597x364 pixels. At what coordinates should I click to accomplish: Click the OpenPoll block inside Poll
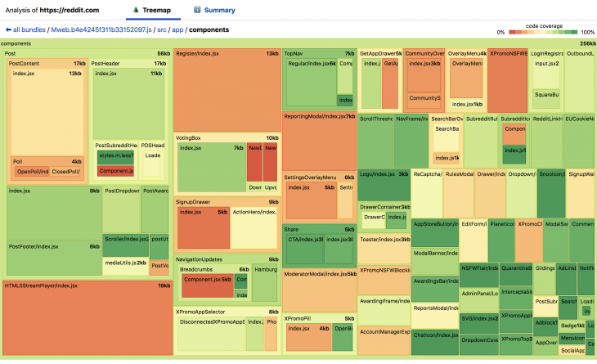[33, 172]
